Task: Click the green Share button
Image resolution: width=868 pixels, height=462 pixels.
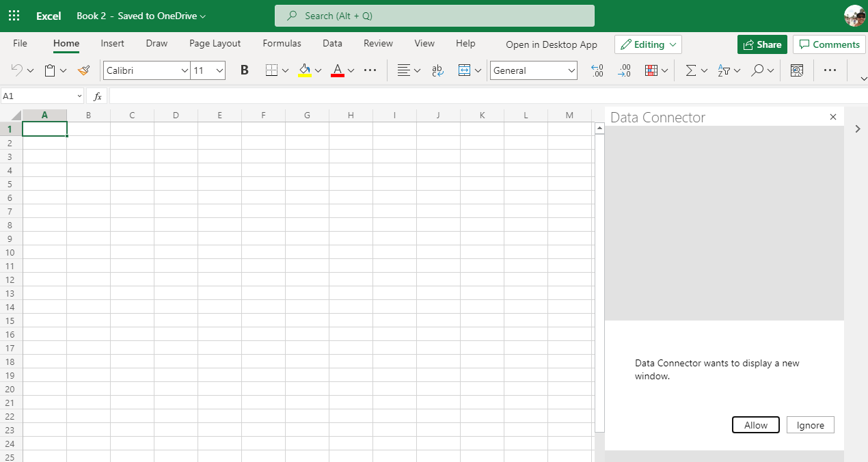Action: coord(762,44)
